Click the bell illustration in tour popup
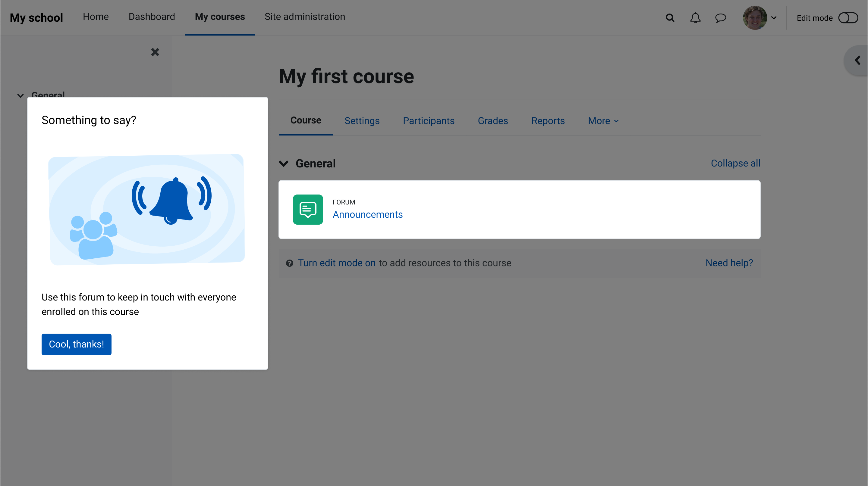The height and width of the screenshot is (486, 868). tap(172, 201)
